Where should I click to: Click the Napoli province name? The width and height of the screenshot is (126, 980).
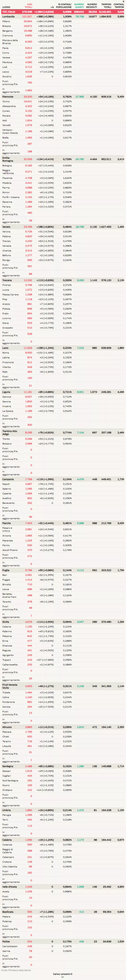[6, 484]
